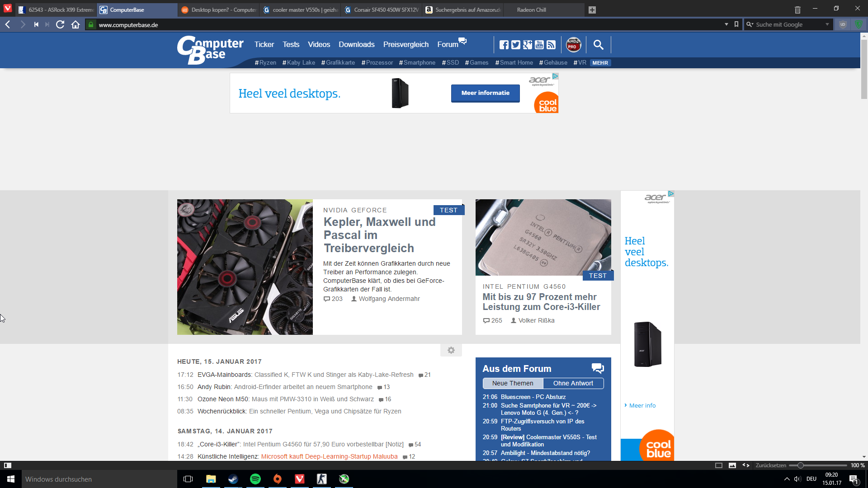Expand the MEHR topics menu
This screenshot has width=868, height=488.
click(600, 63)
